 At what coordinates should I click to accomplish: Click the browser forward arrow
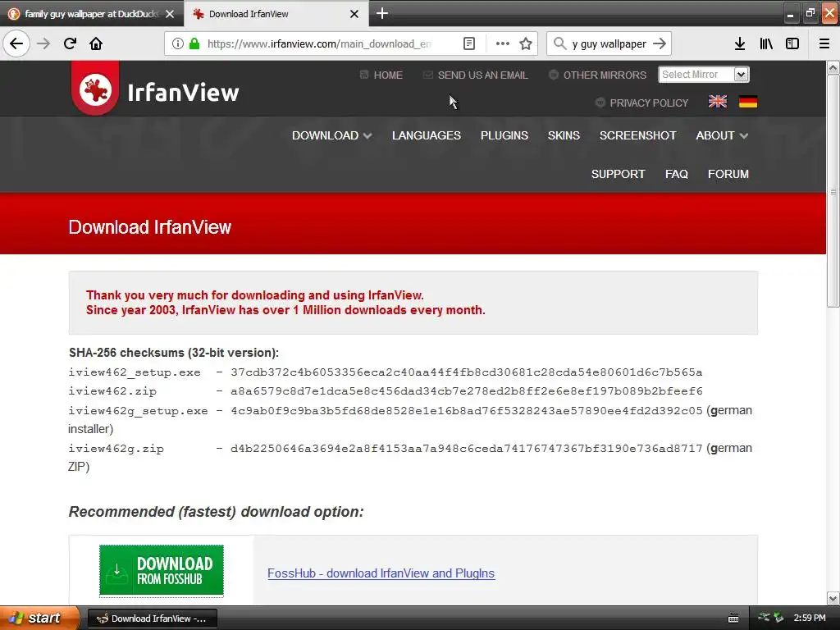(x=43, y=43)
